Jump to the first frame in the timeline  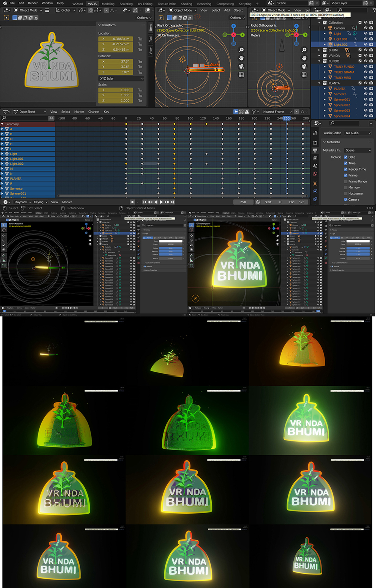coord(145,202)
